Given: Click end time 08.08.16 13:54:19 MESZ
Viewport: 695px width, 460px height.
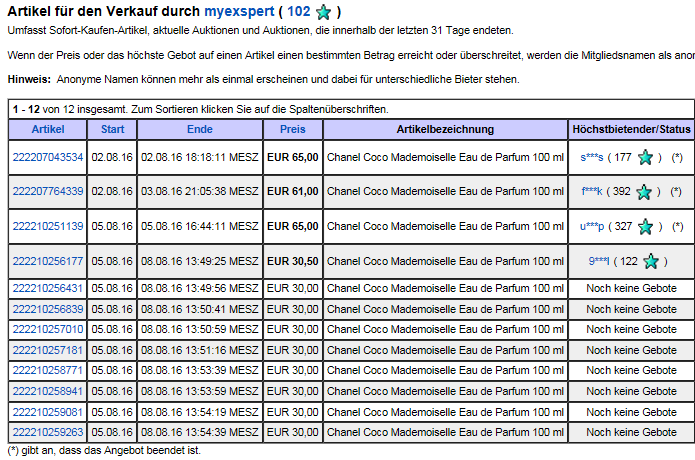Looking at the screenshot, I should 200,413.
